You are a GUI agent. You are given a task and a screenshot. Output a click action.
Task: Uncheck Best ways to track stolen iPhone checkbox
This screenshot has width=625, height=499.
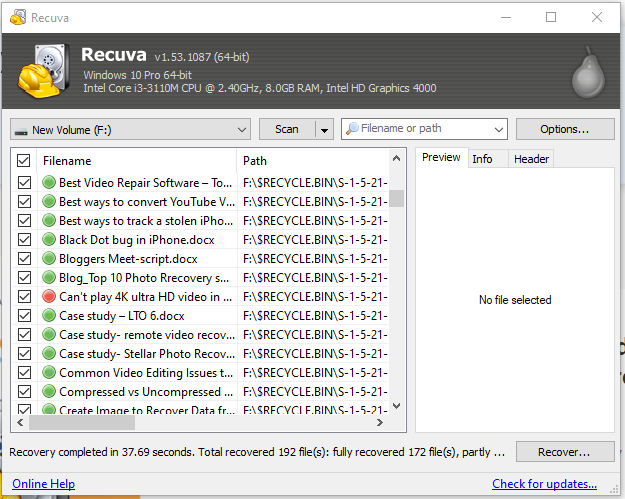(24, 220)
